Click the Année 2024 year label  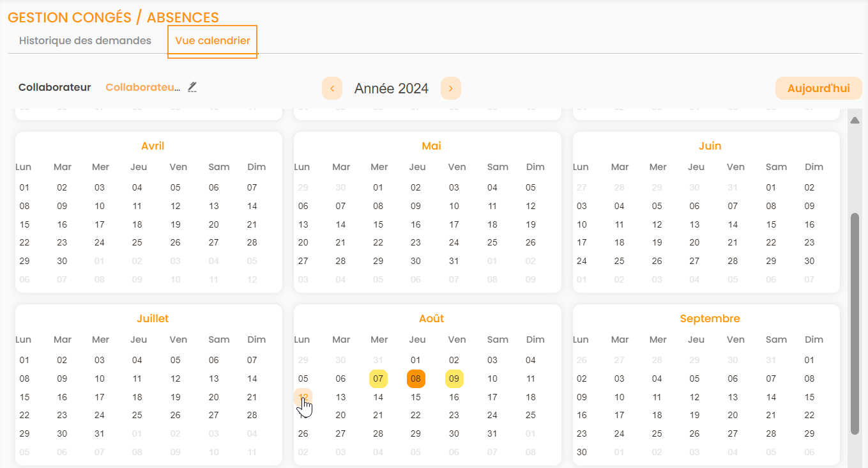click(391, 88)
